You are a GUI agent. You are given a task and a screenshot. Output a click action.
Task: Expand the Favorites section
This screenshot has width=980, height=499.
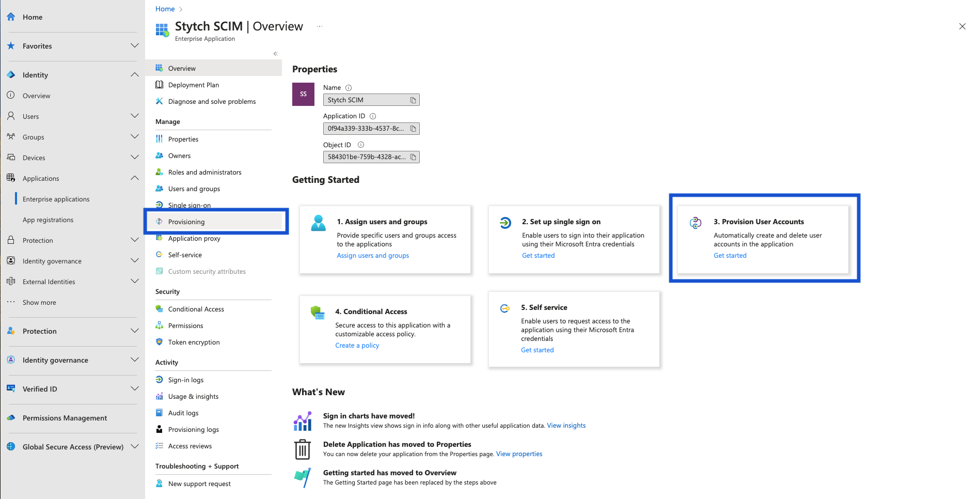point(134,45)
